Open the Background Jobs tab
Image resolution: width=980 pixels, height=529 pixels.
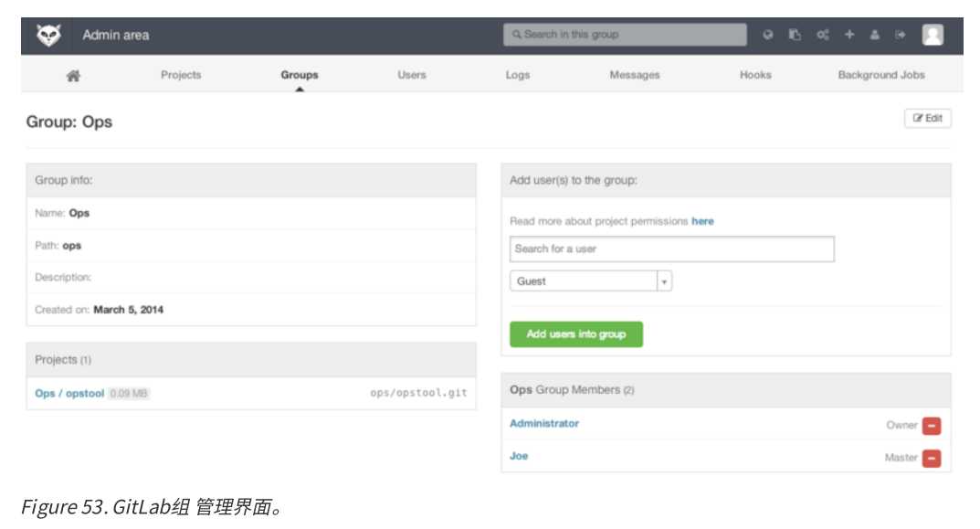(x=881, y=75)
